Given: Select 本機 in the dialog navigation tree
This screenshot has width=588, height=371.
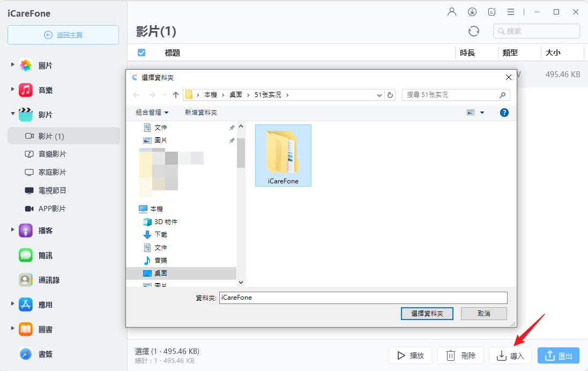Looking at the screenshot, I should point(151,209).
